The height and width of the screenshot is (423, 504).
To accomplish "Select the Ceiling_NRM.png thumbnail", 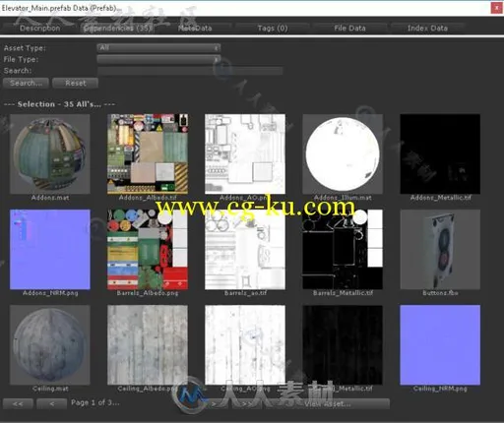I will tap(440, 345).
